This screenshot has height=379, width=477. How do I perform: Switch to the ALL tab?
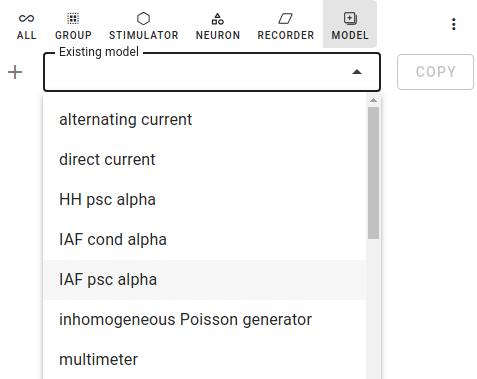tap(26, 25)
